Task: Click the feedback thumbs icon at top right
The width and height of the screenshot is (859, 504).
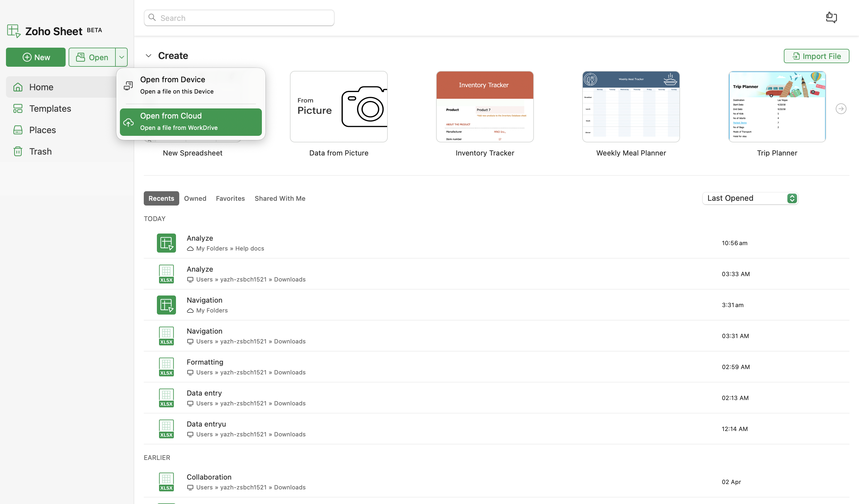Action: [x=831, y=17]
